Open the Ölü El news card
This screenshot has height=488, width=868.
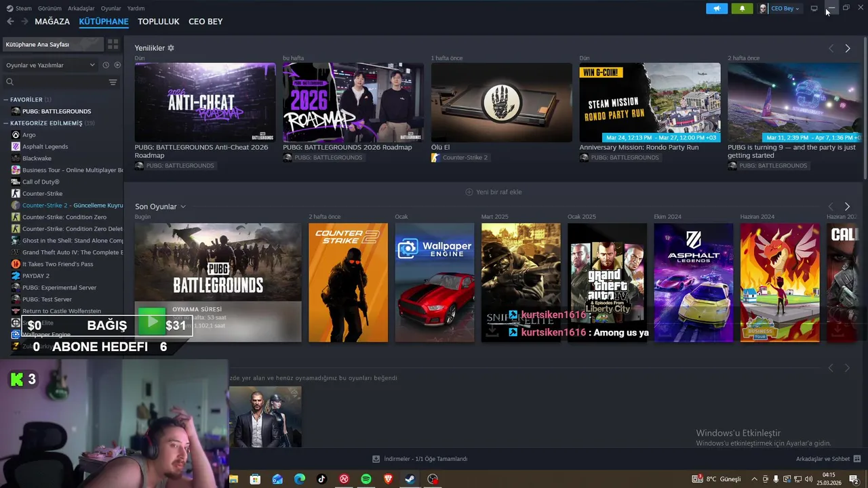click(501, 102)
